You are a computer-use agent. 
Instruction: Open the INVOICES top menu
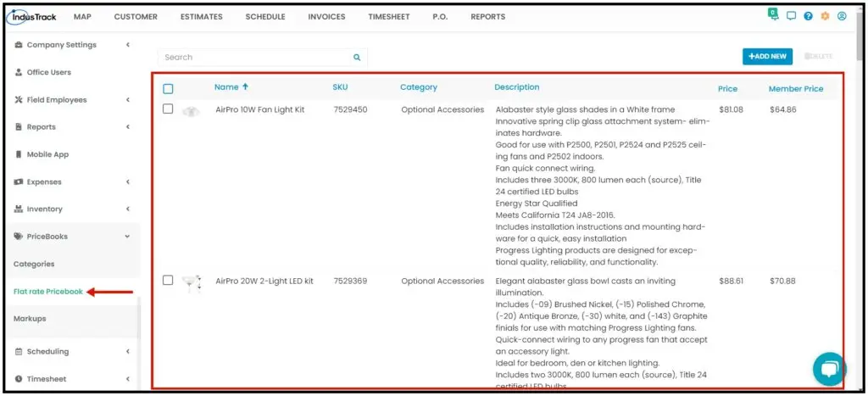pos(326,17)
